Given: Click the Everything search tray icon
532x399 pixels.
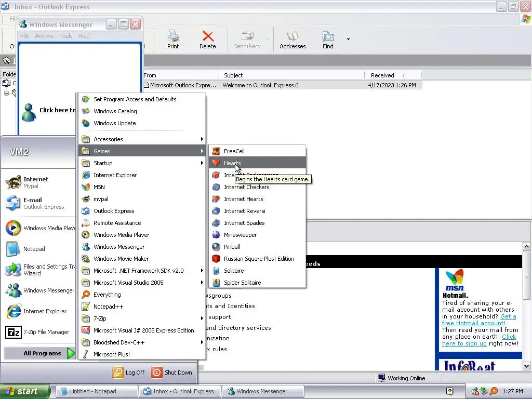Looking at the screenshot, I should point(494,391).
